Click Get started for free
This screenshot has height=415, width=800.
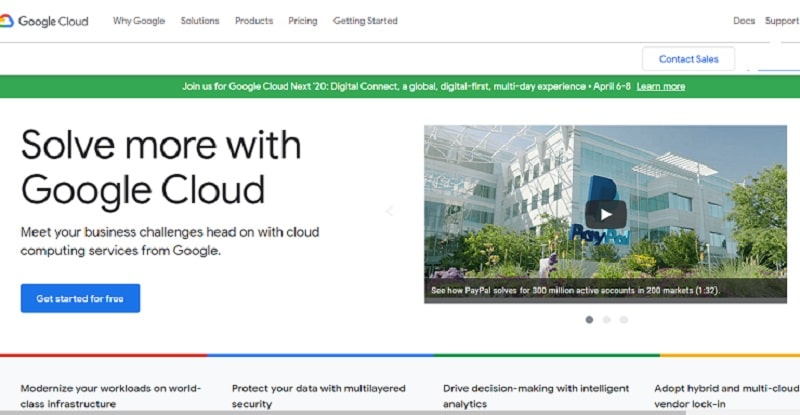[80, 298]
